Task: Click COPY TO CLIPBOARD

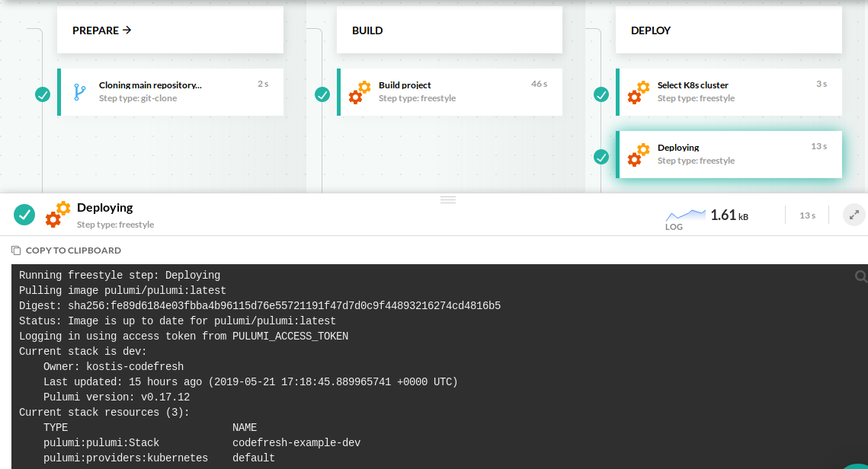Action: (66, 250)
